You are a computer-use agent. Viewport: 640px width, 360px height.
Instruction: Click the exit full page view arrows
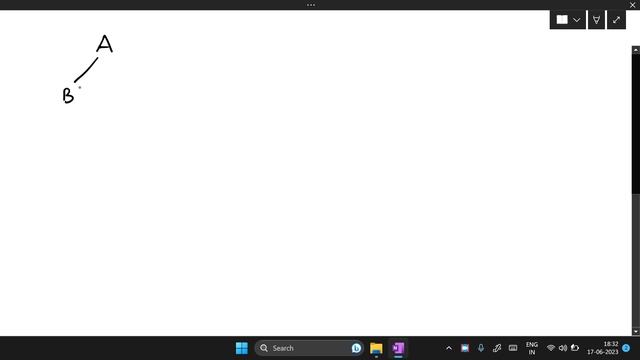(616, 20)
